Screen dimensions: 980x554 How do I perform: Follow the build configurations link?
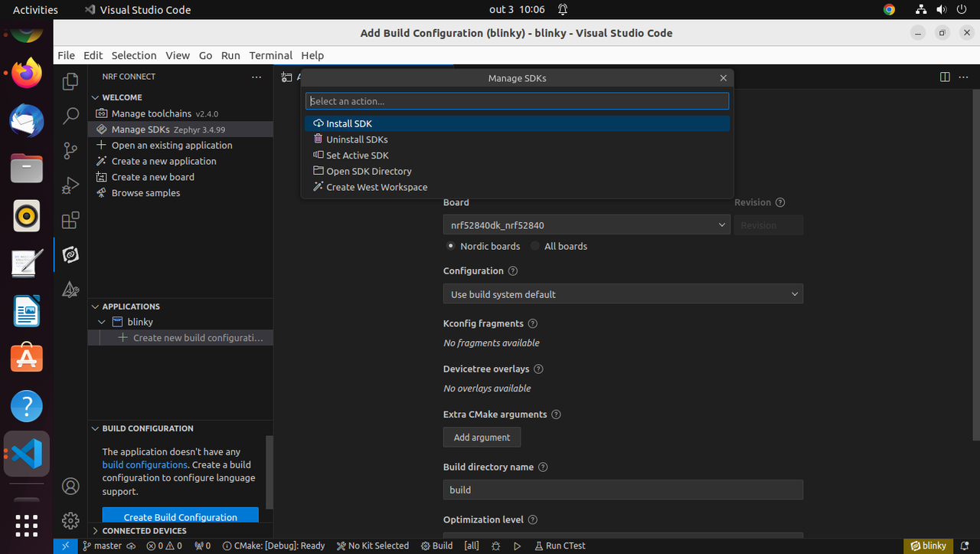click(145, 465)
